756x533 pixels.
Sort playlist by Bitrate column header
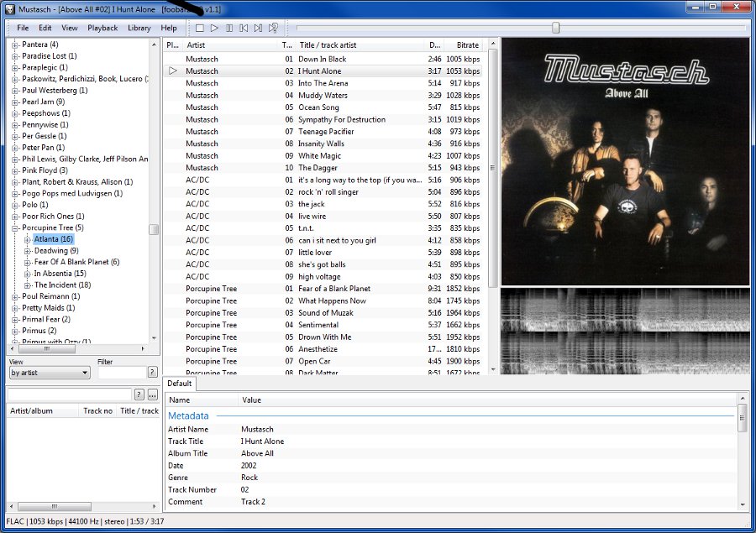(x=464, y=44)
